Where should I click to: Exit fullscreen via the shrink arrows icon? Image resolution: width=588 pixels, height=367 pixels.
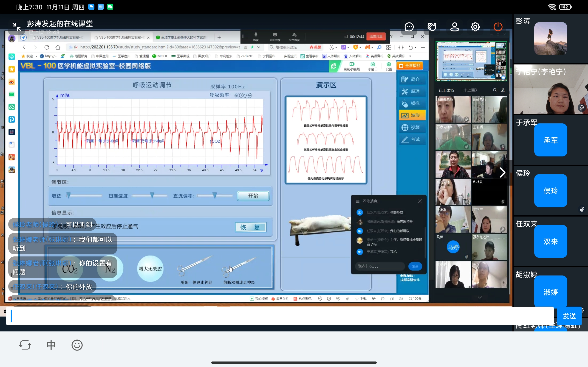pos(17,27)
